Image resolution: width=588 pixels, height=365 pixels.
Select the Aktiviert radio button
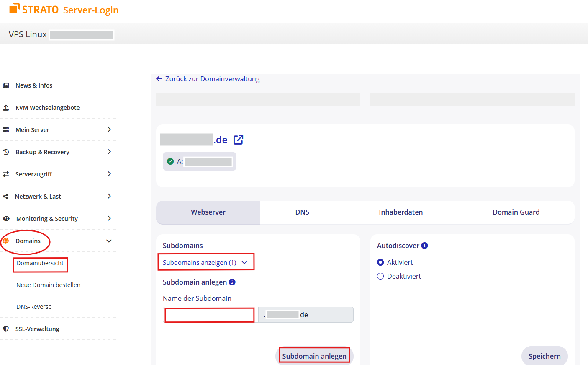pos(380,262)
